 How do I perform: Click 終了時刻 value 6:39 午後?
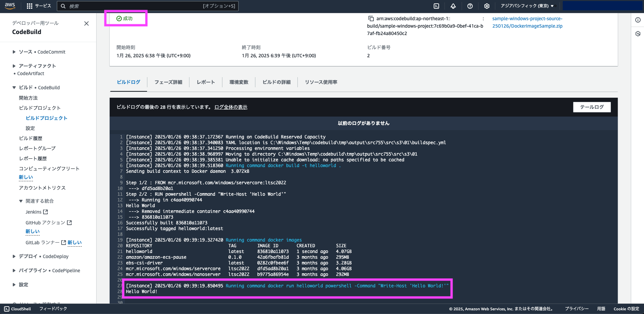click(279, 56)
